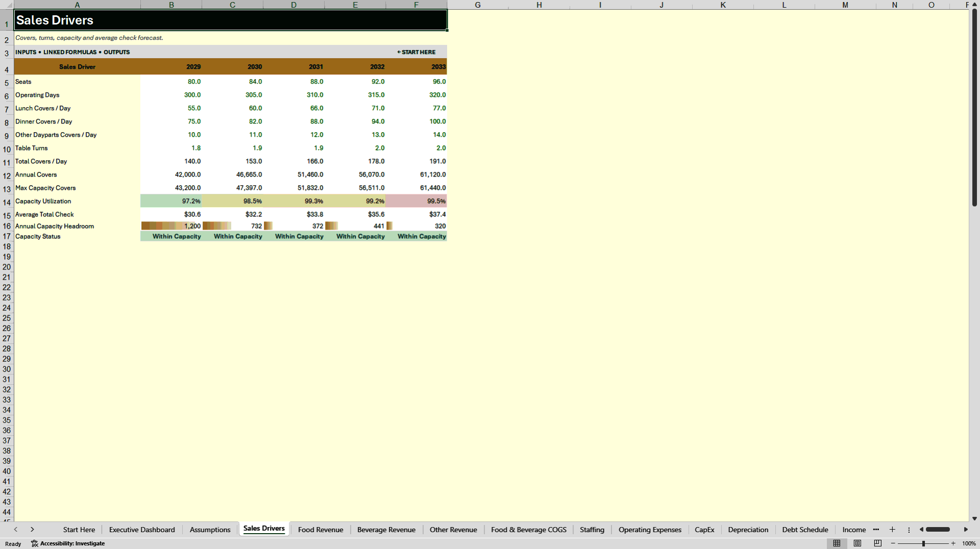Switch to Page Layout view icon
980x549 pixels.
(857, 543)
